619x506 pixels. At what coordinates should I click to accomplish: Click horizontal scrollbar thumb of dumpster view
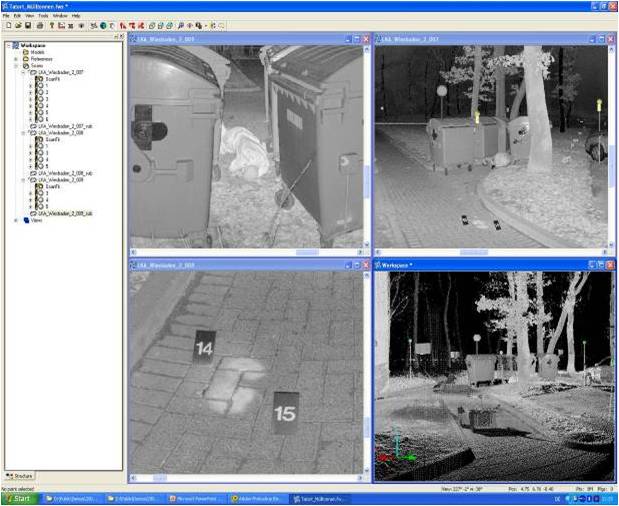point(307,252)
